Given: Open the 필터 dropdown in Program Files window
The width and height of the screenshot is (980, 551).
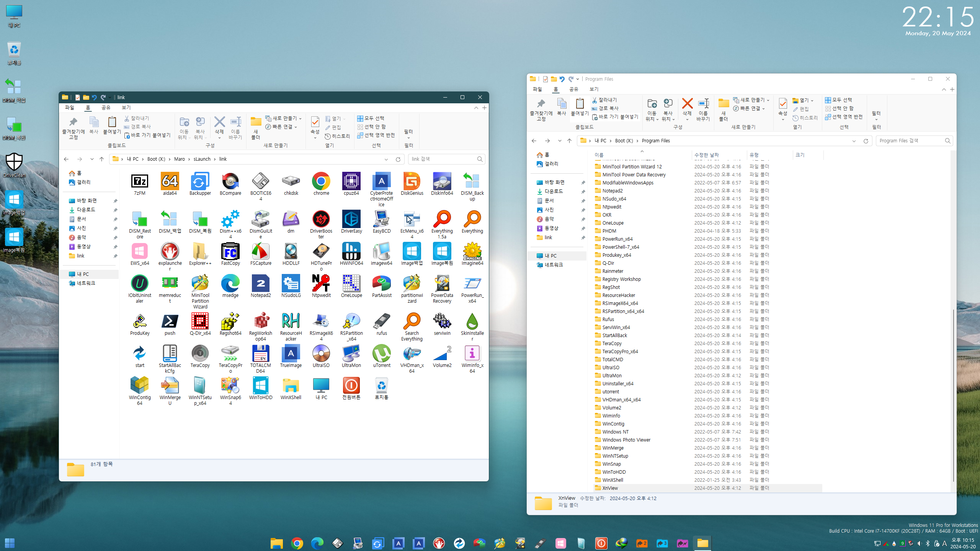Looking at the screenshot, I should tap(876, 115).
